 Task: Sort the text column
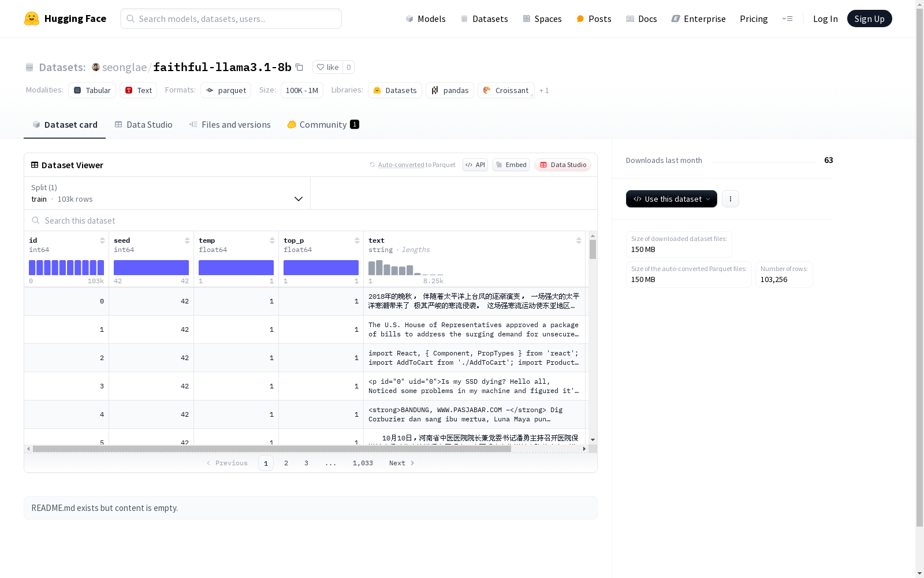click(579, 240)
